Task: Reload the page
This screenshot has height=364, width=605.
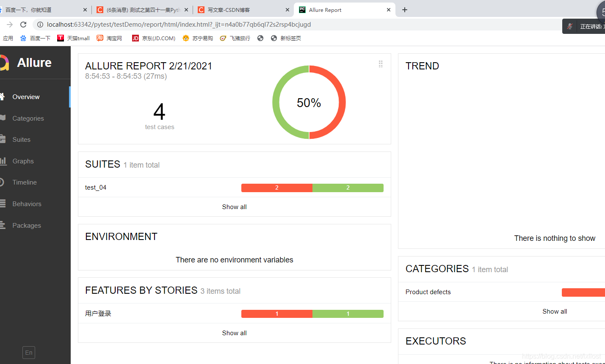Action: pyautogui.click(x=23, y=25)
